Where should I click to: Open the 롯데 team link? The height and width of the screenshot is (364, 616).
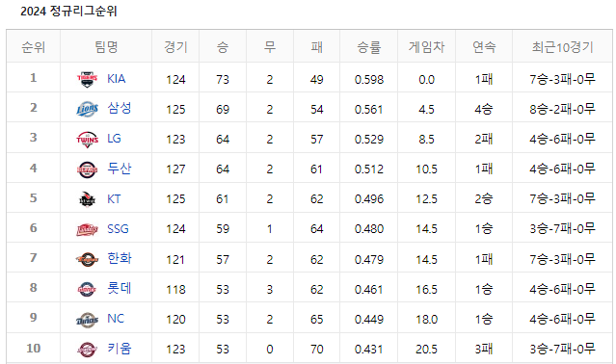tap(119, 288)
